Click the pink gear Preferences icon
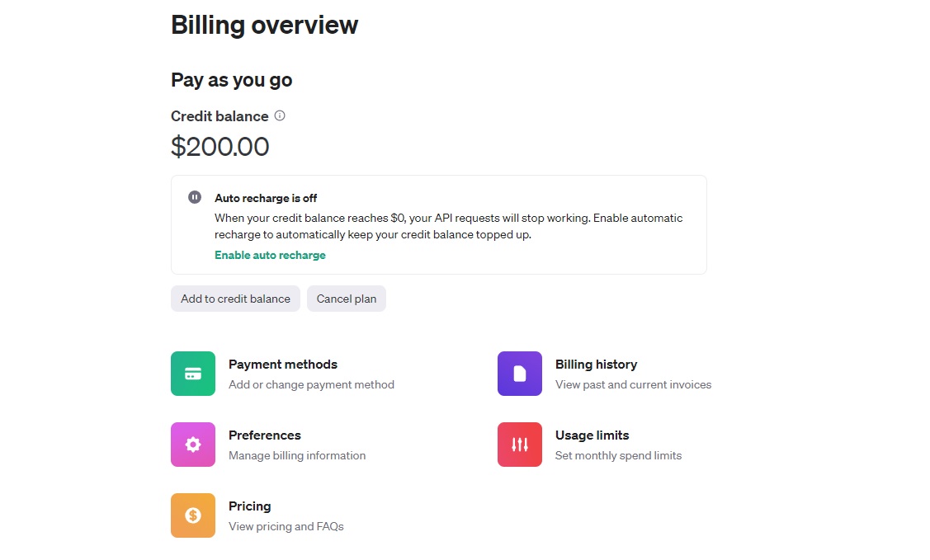 click(193, 445)
